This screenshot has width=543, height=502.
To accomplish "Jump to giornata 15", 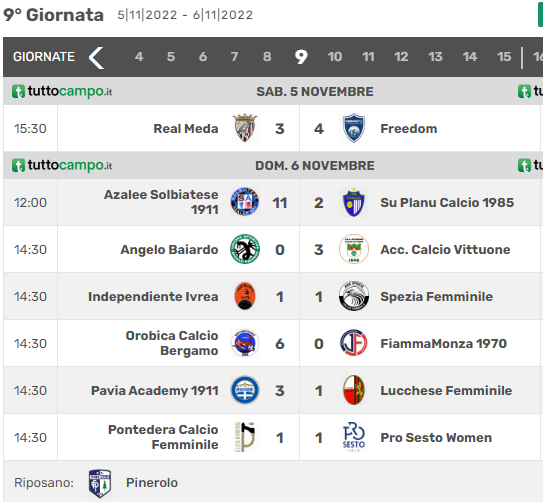I will 504,57.
